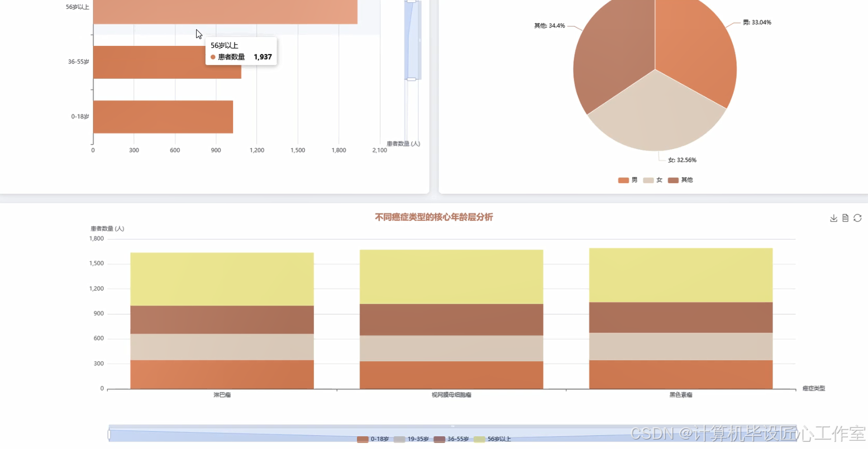The image size is (868, 449).
Task: Click the 淋巴瘤 x-axis label
Action: pyautogui.click(x=222, y=395)
